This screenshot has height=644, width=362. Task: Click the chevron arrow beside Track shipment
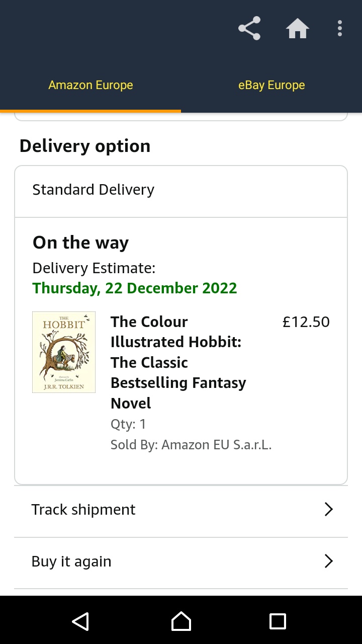(x=329, y=510)
